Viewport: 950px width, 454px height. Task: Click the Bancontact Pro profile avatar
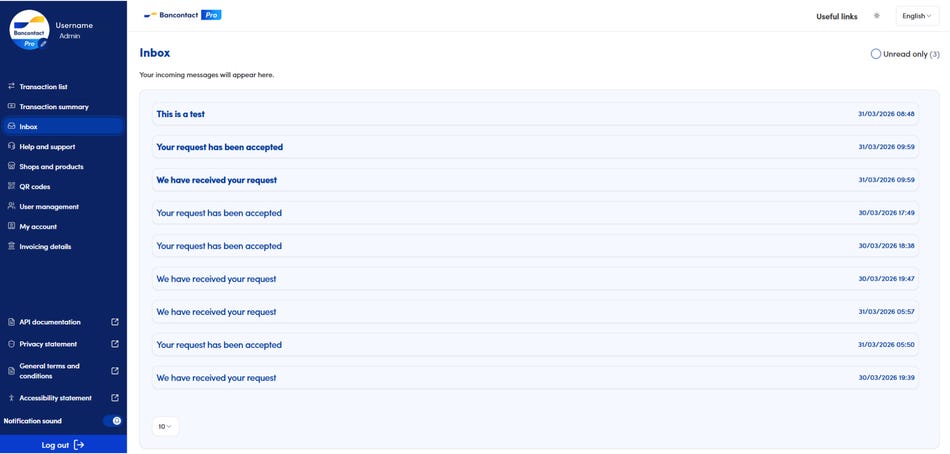click(29, 30)
